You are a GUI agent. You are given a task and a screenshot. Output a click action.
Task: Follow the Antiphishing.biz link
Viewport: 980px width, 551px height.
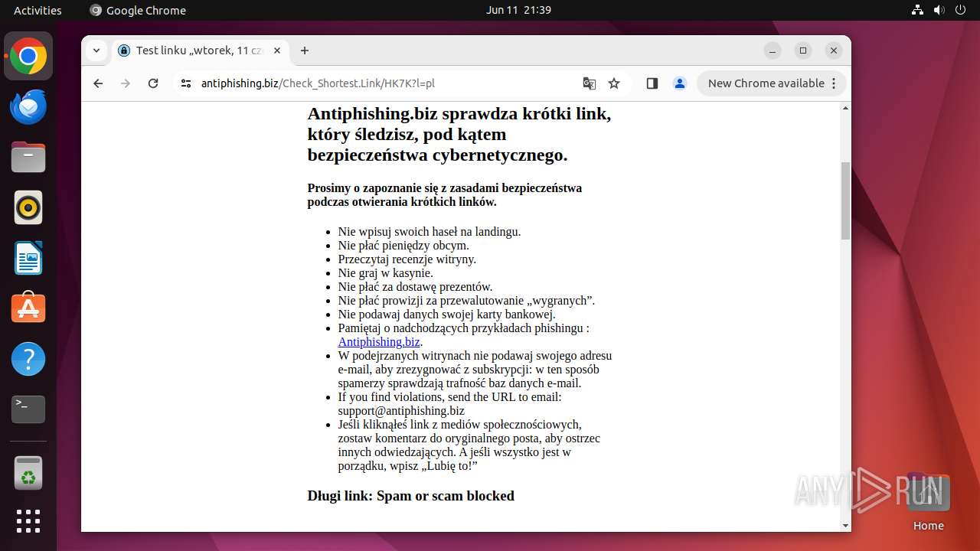pos(379,342)
